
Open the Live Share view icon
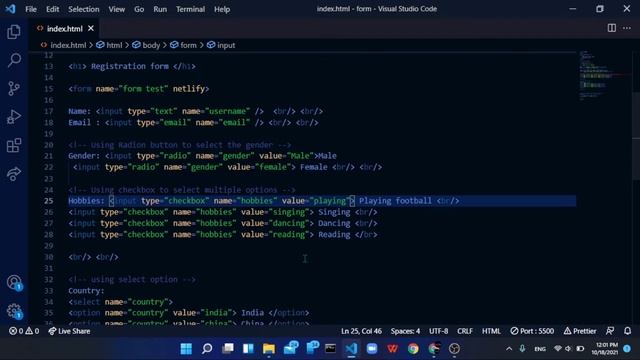[14, 174]
